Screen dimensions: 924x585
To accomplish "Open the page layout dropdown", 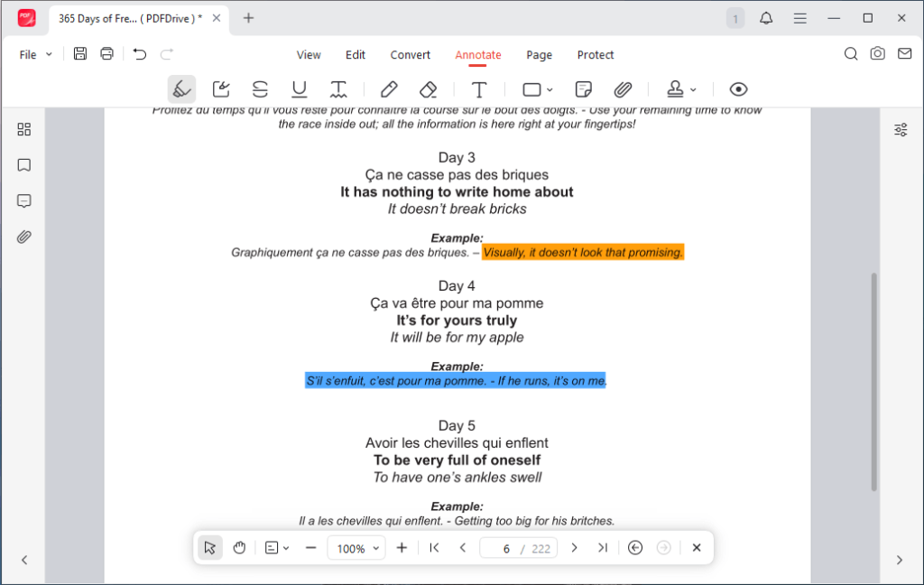I will pos(276,548).
